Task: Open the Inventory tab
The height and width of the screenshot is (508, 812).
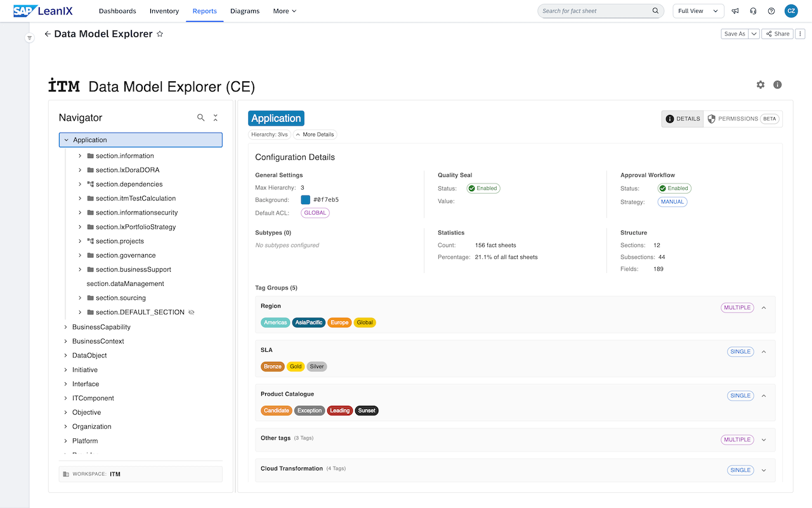Action: click(164, 11)
